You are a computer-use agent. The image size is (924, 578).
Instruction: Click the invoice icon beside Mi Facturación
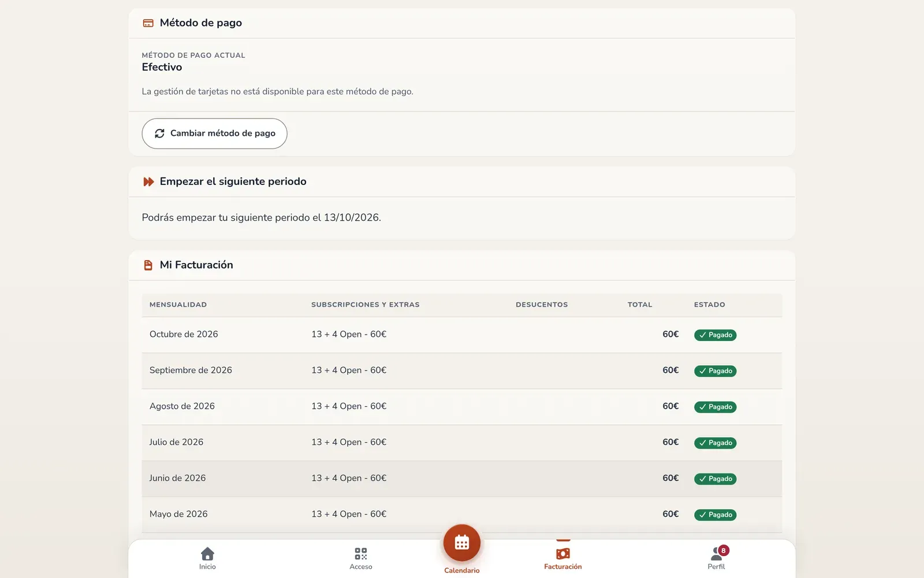click(x=148, y=265)
